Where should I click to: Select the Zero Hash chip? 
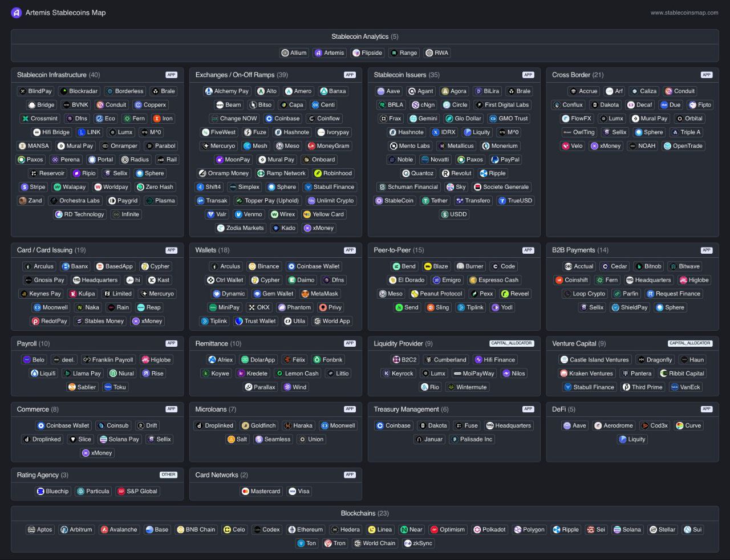coord(156,187)
